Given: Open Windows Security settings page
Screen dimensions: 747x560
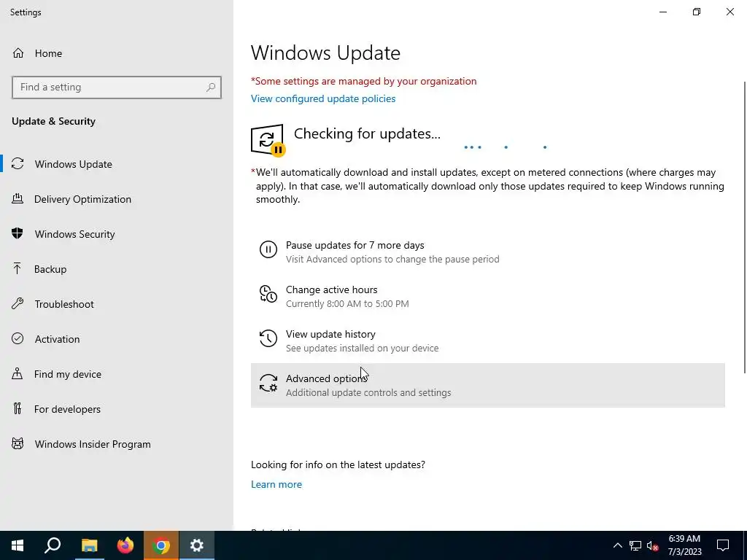Looking at the screenshot, I should point(117,234).
